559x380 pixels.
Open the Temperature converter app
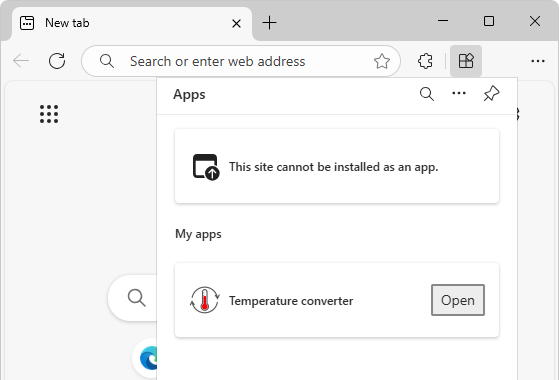point(458,300)
